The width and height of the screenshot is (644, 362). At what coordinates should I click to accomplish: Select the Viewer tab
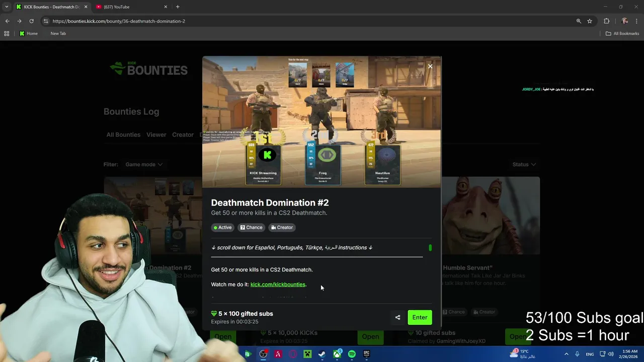point(156,135)
